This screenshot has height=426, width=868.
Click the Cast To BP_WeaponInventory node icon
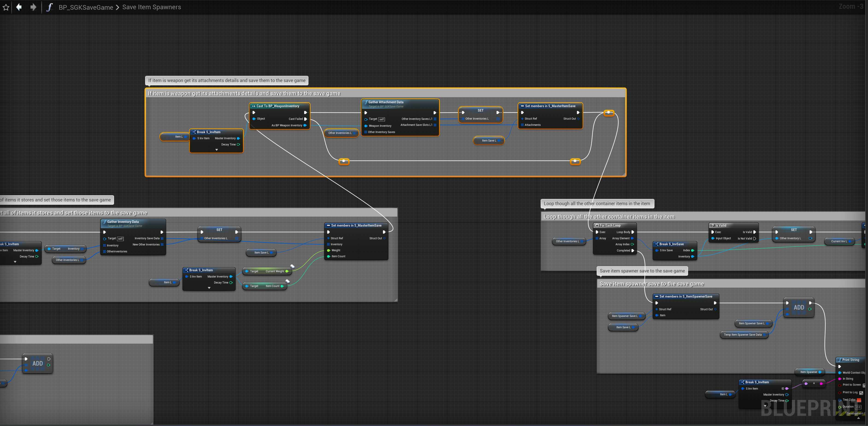[254, 106]
